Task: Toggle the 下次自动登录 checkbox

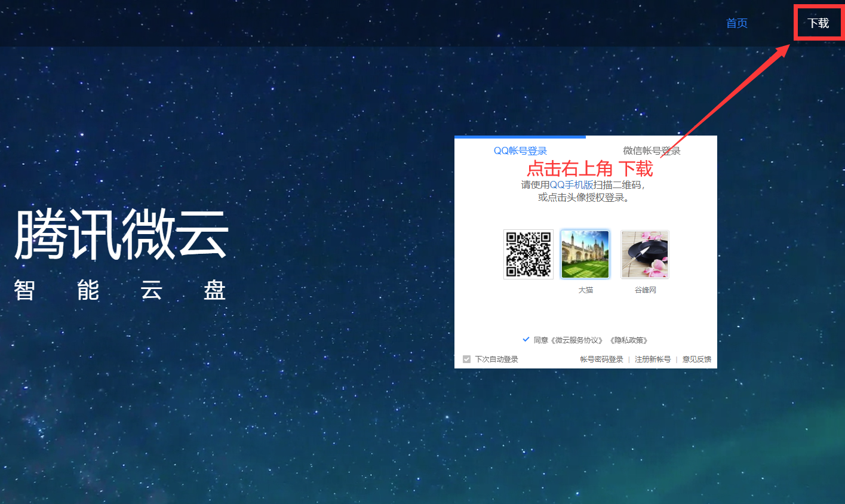Action: click(467, 359)
